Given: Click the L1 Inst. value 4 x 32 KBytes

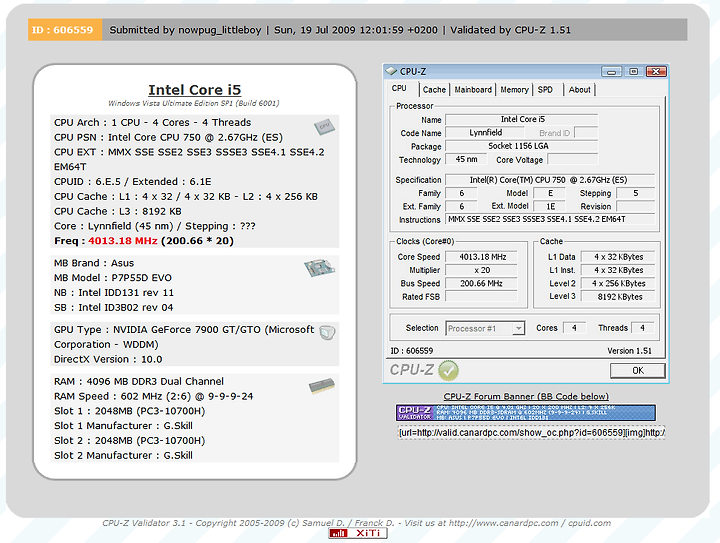Looking at the screenshot, I should (618, 270).
